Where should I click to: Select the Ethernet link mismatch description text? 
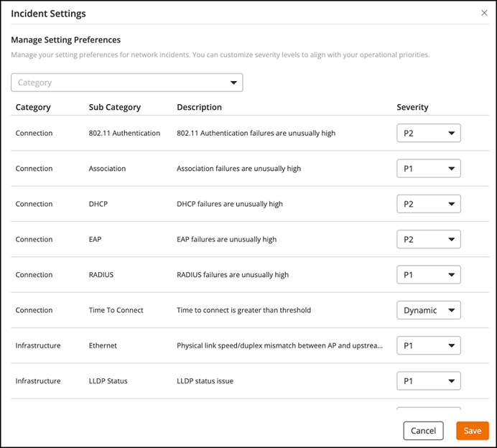279,345
